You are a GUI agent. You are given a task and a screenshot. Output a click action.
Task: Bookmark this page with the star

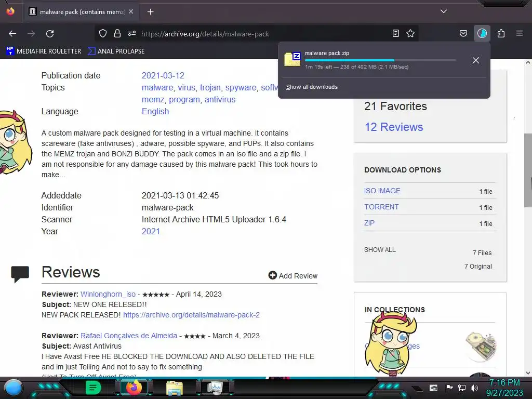410,33
